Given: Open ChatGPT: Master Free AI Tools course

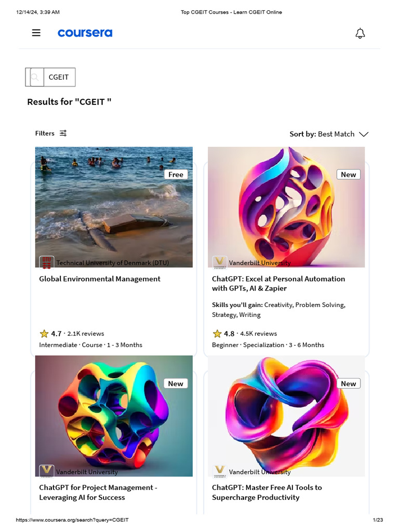Looking at the screenshot, I should pos(267,493).
